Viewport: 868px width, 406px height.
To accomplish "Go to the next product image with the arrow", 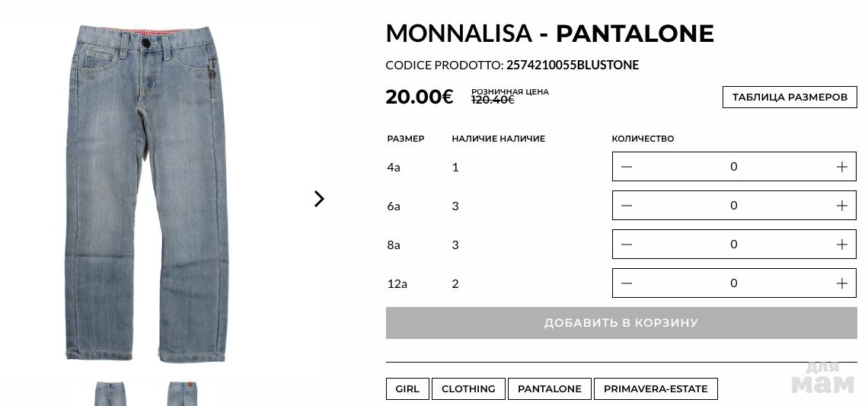I will [319, 199].
